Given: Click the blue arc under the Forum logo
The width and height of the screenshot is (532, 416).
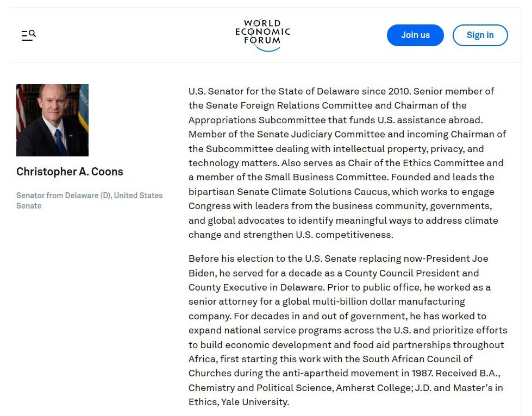Looking at the screenshot, I should point(268,49).
